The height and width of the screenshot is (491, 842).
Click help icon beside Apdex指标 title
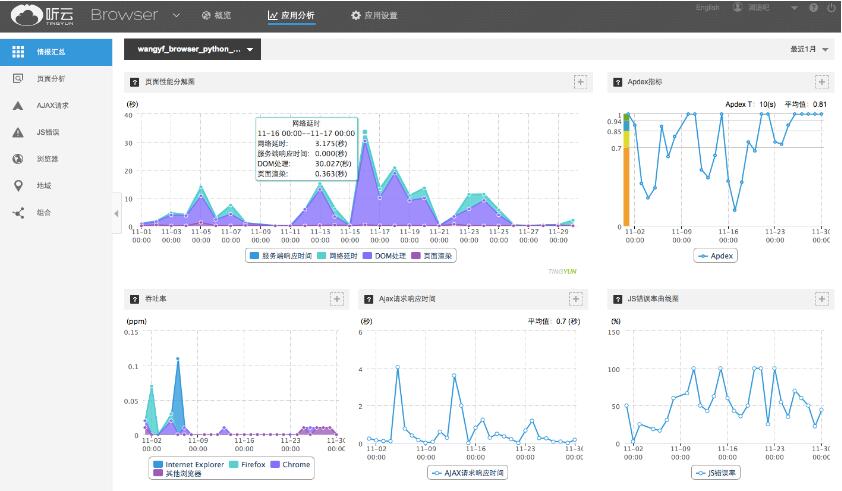tap(615, 81)
